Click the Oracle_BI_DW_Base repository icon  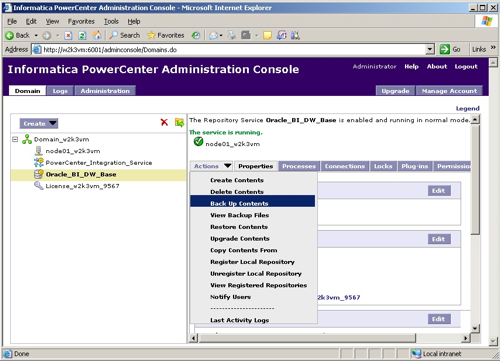[39, 174]
